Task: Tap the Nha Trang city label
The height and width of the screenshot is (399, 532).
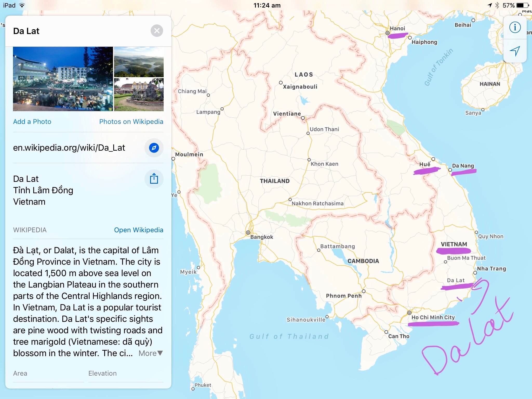Action: coord(491,269)
